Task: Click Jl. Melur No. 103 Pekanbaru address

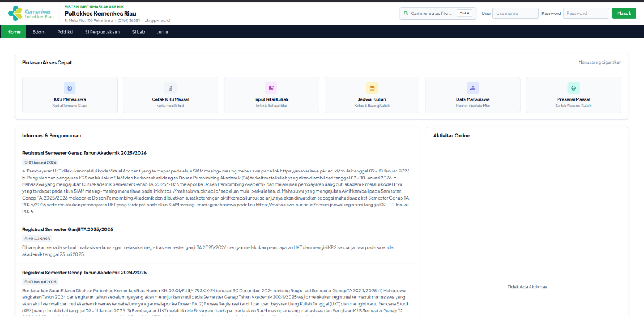Action: 89,20
